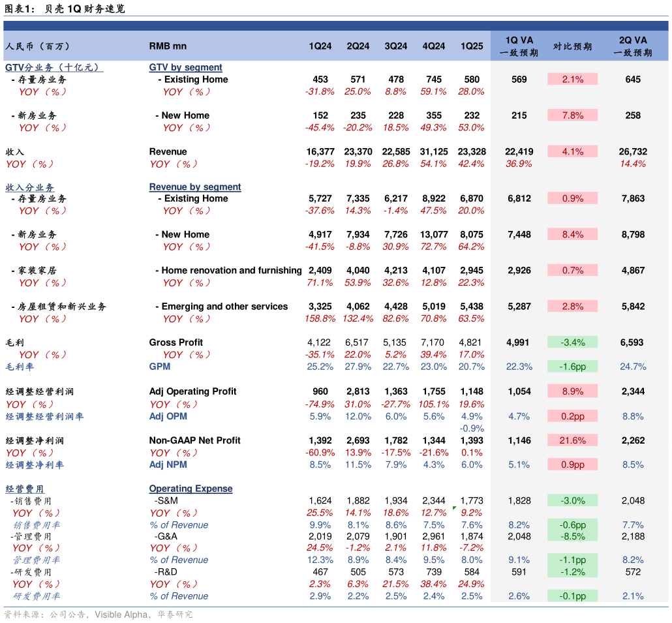Click the "对比预期" column header
This screenshot has width=672, height=623.
click(x=572, y=46)
